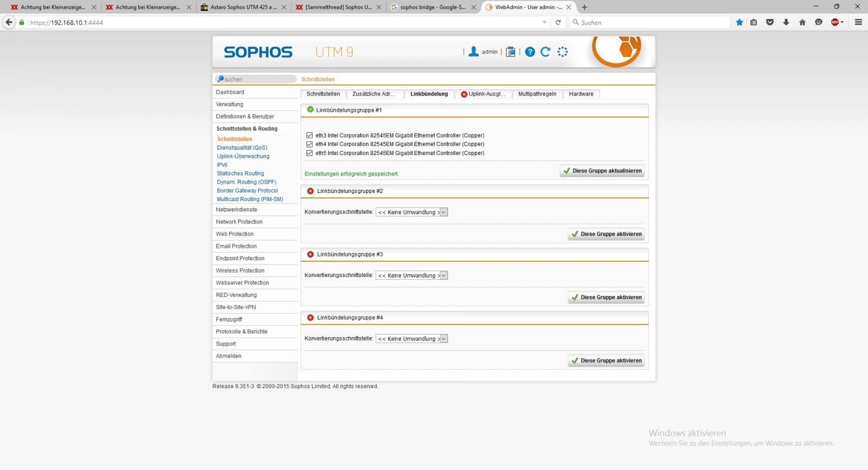
Task: Uncheck the eth3 Gigabit Ethernet Controller checkbox
Action: [x=310, y=136]
